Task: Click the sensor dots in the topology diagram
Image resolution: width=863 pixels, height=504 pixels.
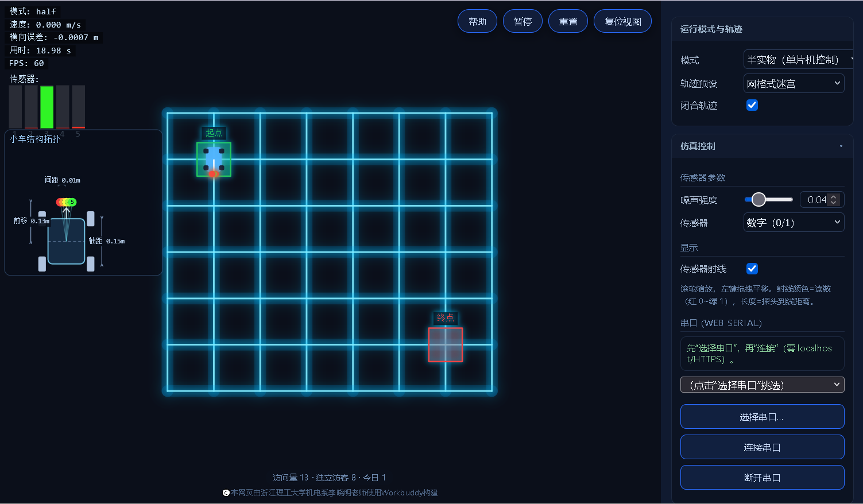Action: (x=66, y=202)
